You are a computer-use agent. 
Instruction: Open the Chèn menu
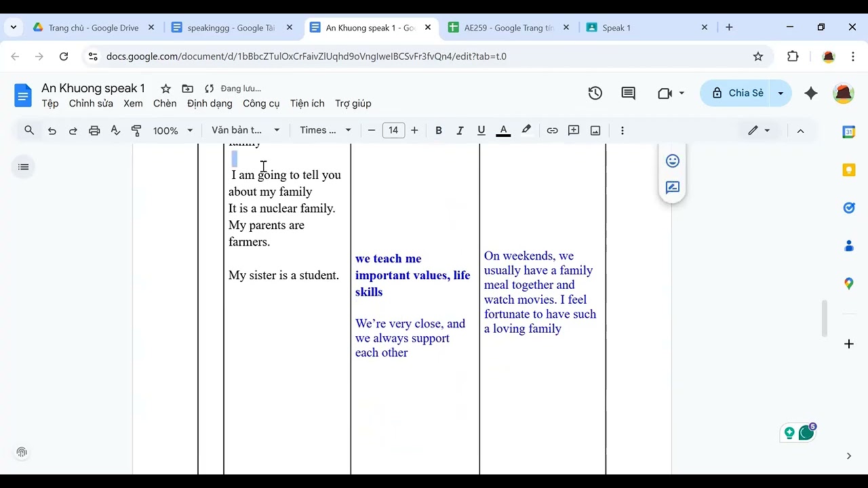165,104
